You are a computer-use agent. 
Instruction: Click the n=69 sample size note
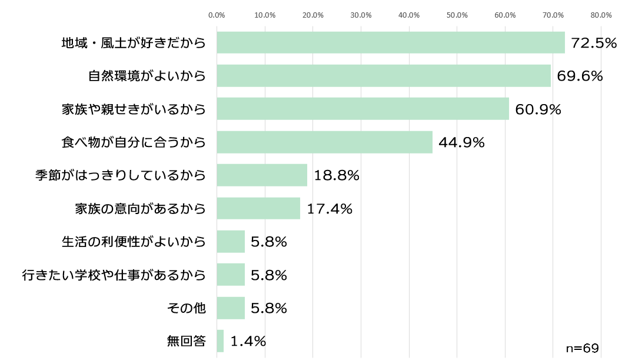pos(582,348)
